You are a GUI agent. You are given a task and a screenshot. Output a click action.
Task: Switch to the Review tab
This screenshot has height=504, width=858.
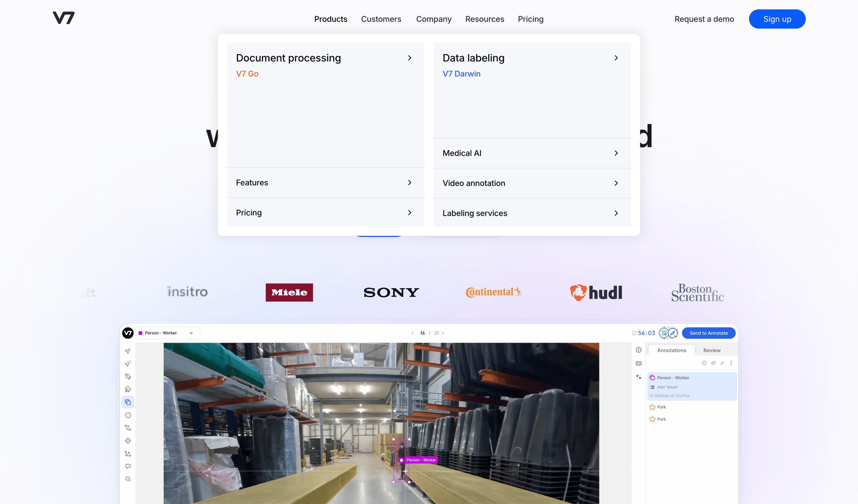point(712,350)
